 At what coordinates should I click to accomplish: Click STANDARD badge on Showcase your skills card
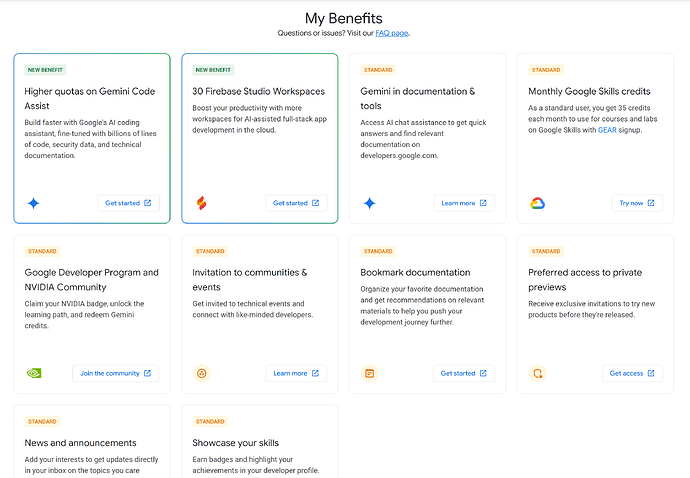210,422
